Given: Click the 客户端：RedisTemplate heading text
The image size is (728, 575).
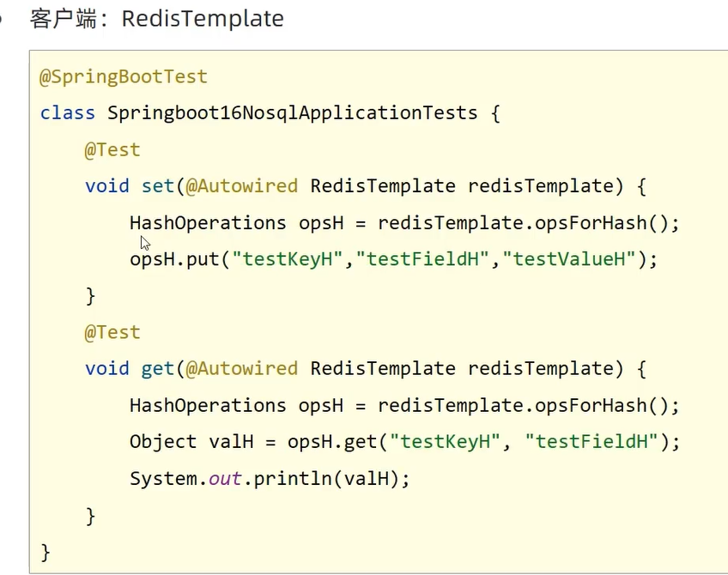Looking at the screenshot, I should click(x=157, y=19).
